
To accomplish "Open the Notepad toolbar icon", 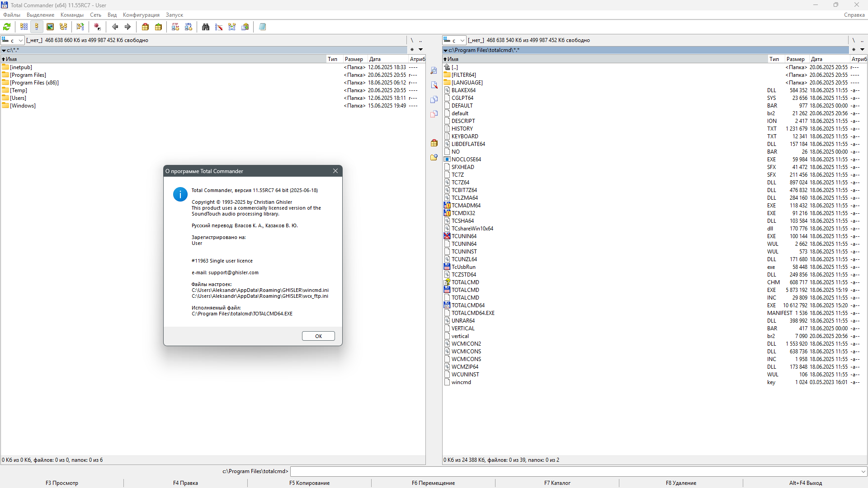I will pyautogui.click(x=262, y=27).
